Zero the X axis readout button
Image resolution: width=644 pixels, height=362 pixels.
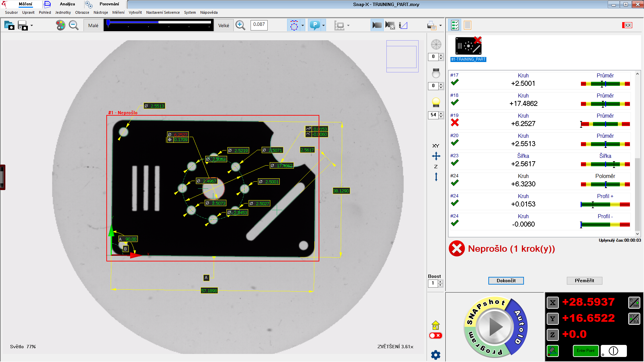pos(552,302)
